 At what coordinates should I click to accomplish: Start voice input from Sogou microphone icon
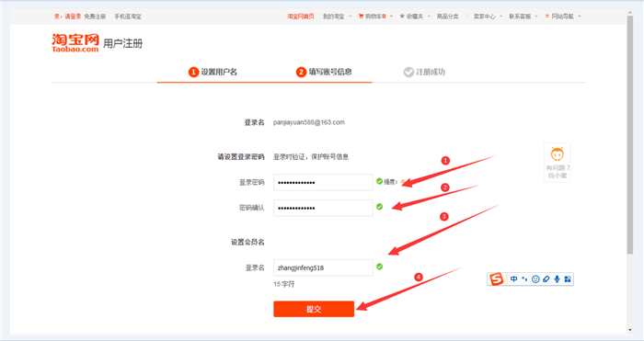click(x=557, y=279)
